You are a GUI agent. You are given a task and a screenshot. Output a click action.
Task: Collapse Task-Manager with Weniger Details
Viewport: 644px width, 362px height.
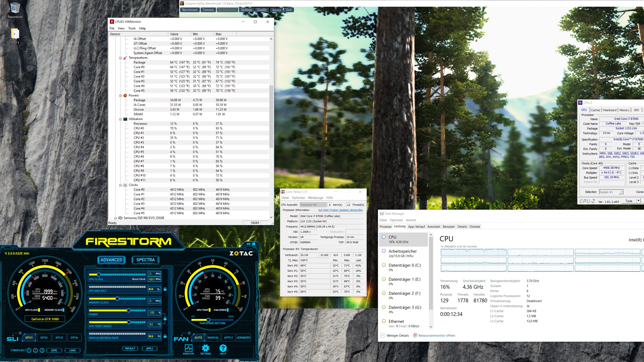[395, 336]
